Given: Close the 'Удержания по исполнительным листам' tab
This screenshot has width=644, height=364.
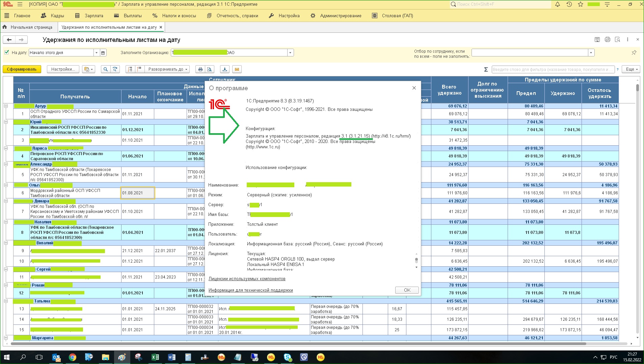Looking at the screenshot, I should [161, 27].
